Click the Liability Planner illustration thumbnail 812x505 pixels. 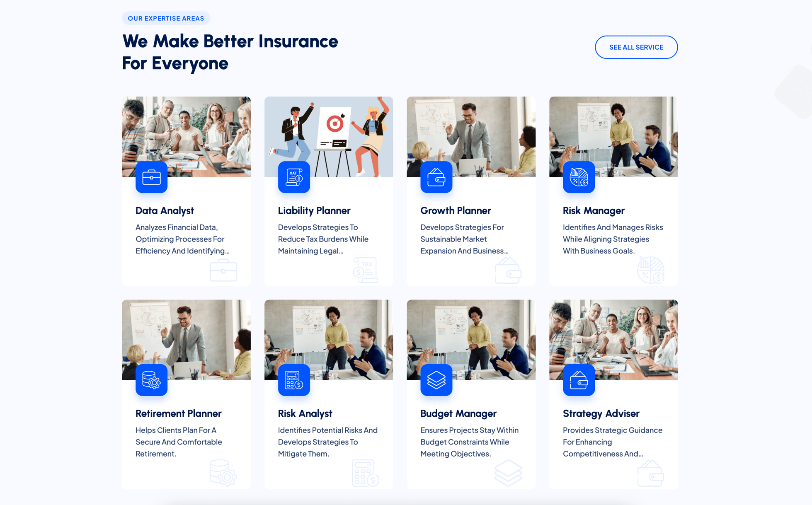pyautogui.click(x=329, y=137)
